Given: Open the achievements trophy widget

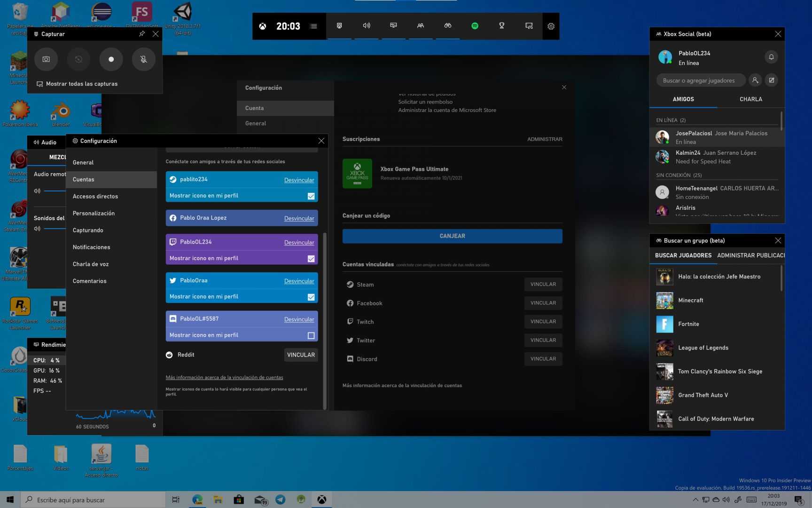Looking at the screenshot, I should [501, 26].
